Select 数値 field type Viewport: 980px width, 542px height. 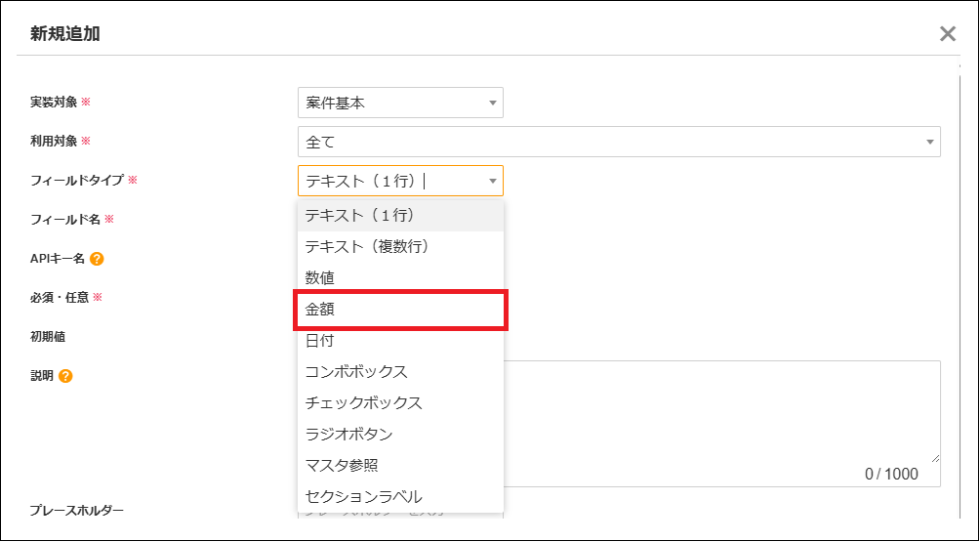tap(400, 277)
